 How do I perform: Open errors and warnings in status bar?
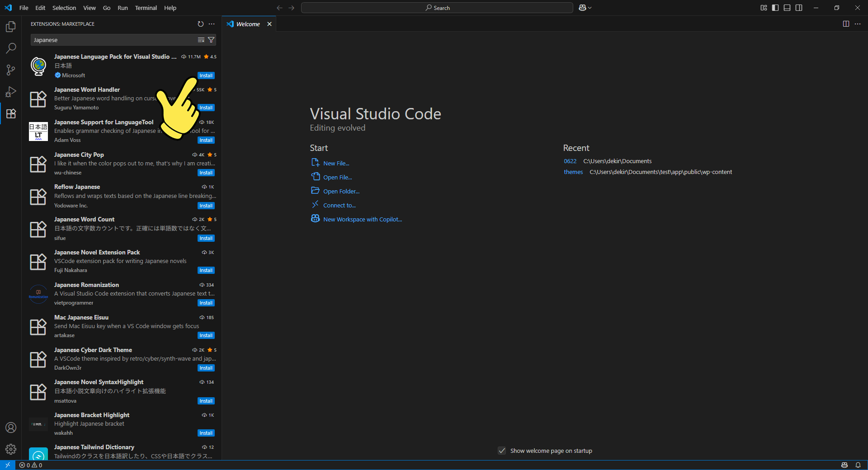coord(31,465)
